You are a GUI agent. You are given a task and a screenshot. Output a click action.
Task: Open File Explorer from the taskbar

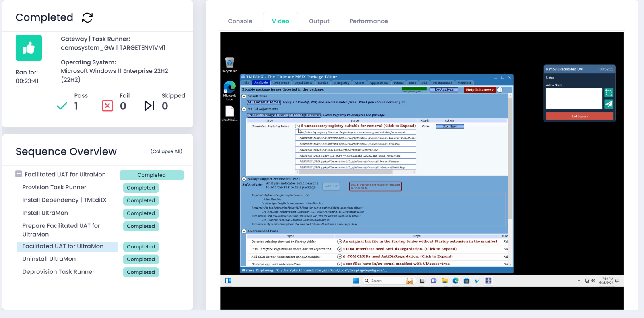point(444,281)
